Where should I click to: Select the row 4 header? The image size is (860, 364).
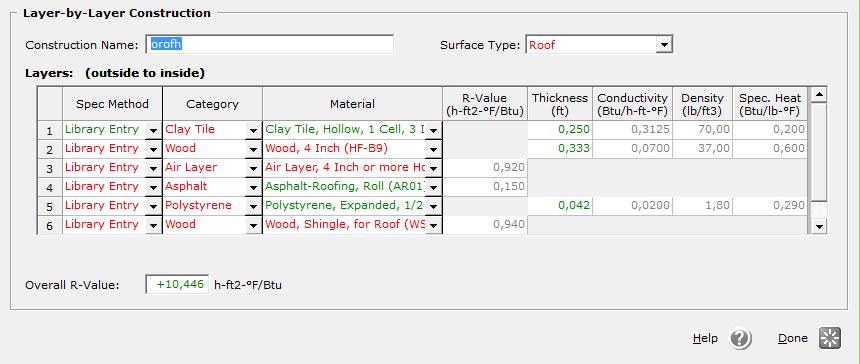(x=50, y=187)
